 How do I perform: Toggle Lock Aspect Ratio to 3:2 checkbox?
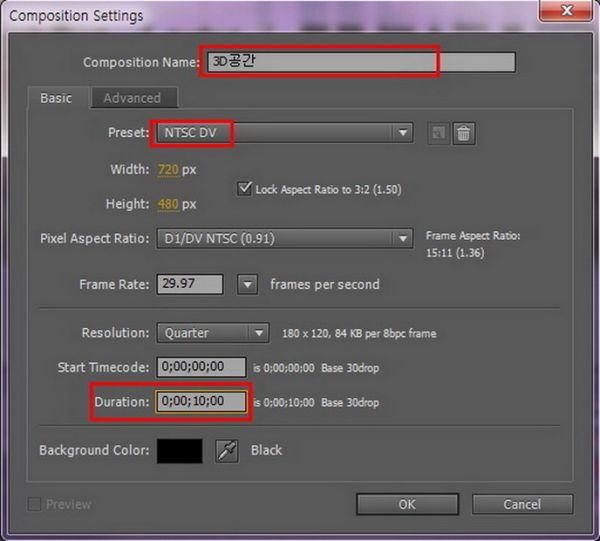[244, 189]
